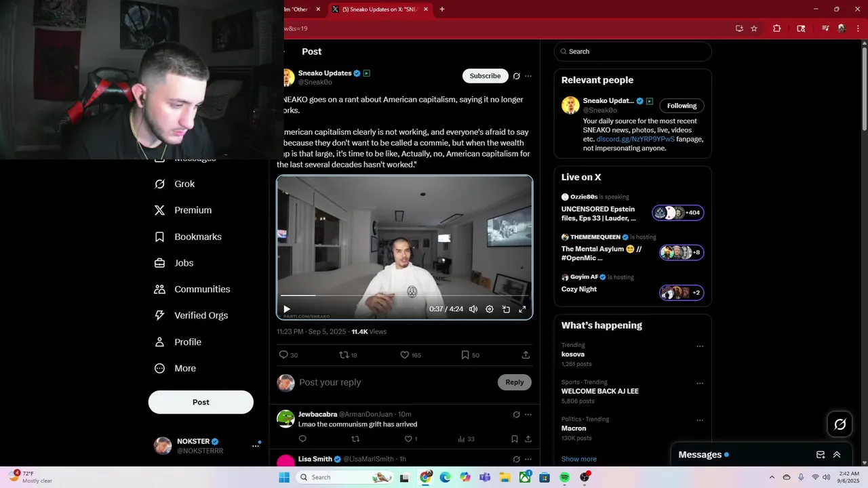The image size is (868, 488).
Task: Open the More sidebar menu
Action: point(175,369)
